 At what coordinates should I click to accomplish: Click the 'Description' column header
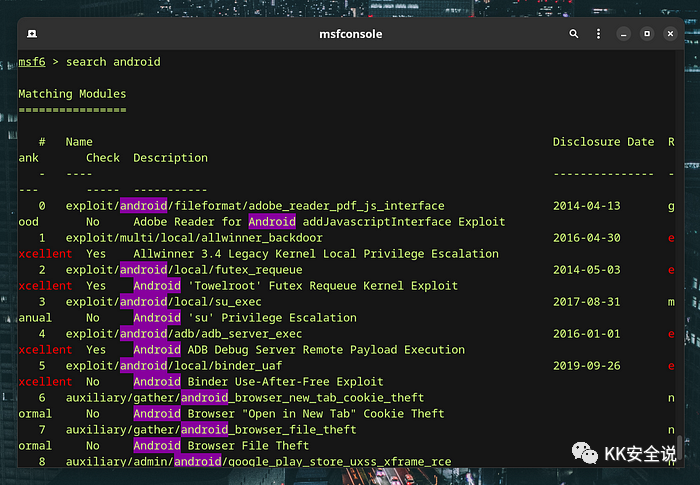coord(170,158)
